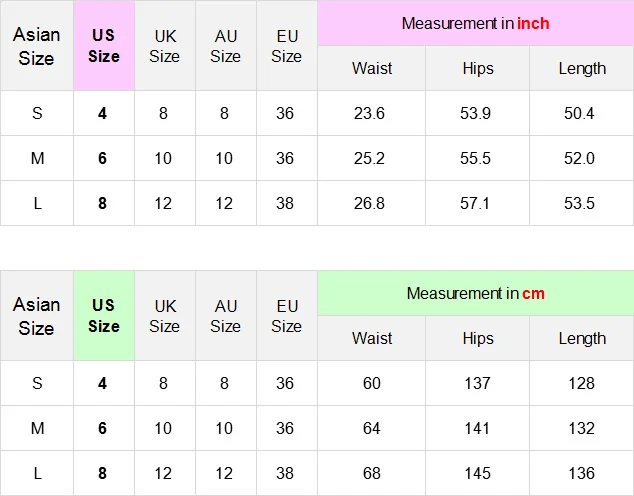This screenshot has width=634, height=496.
Task: Click waist value 60 in cm table
Action: point(372,383)
